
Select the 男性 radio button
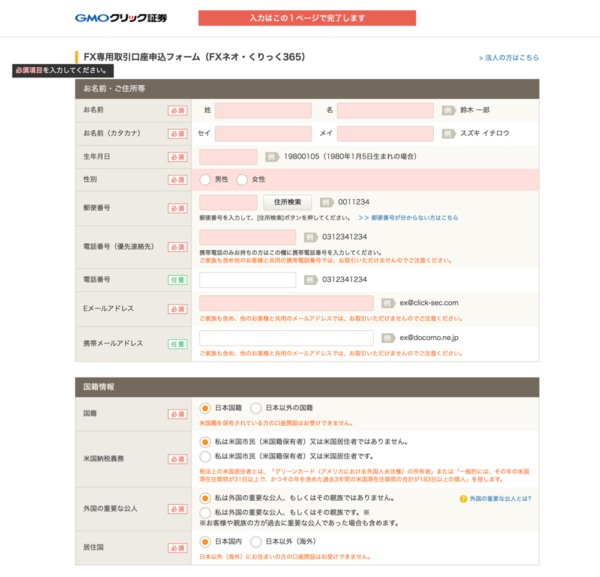tap(205, 179)
